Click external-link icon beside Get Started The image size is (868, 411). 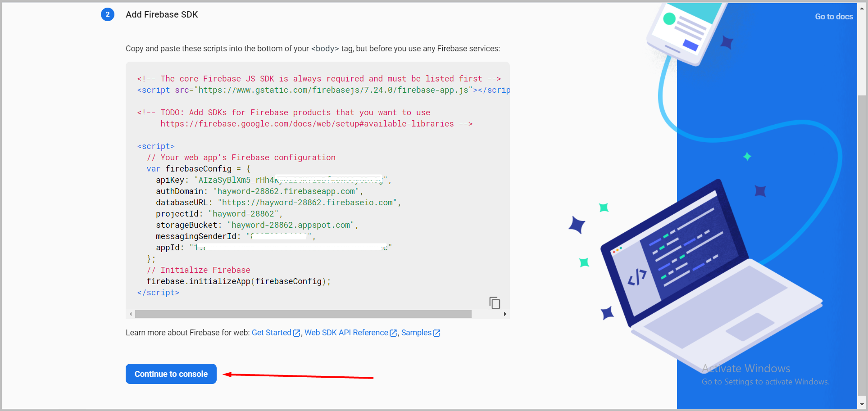click(x=297, y=333)
